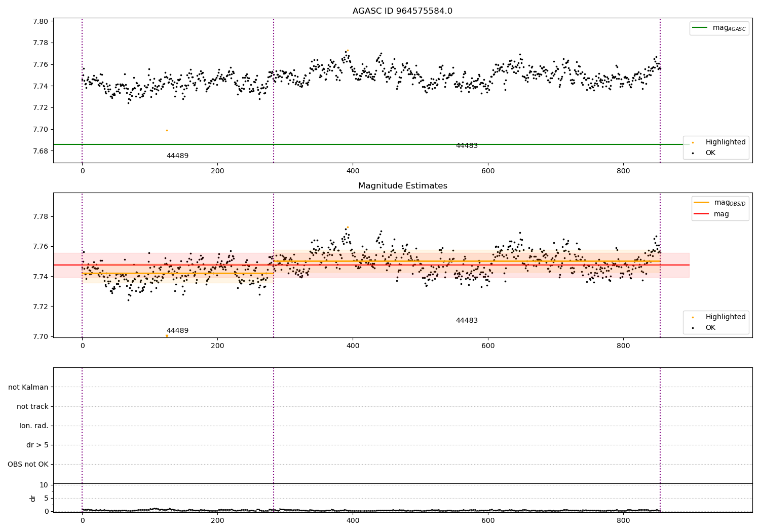Click the 'OBS not OK' axis label

tap(28, 464)
